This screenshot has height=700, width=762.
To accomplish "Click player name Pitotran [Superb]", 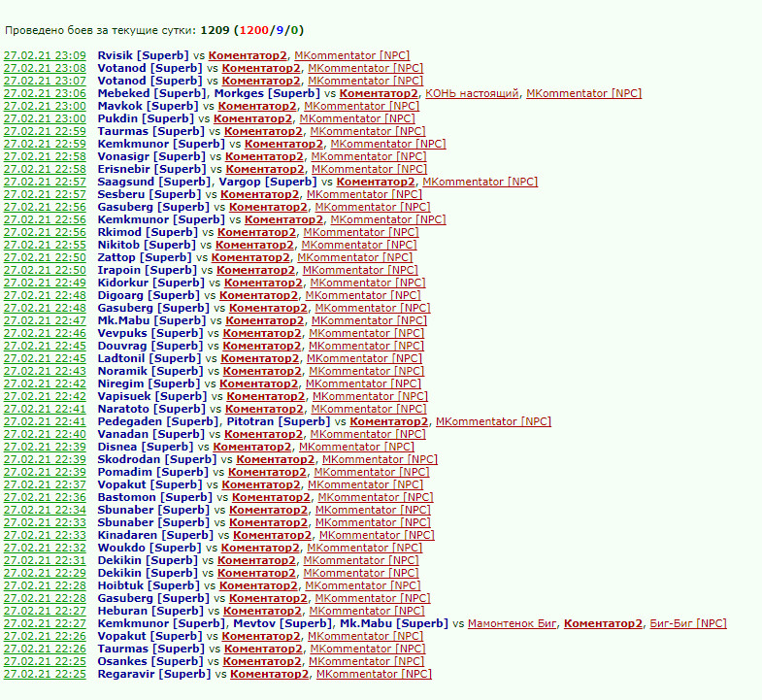I will click(x=278, y=422).
